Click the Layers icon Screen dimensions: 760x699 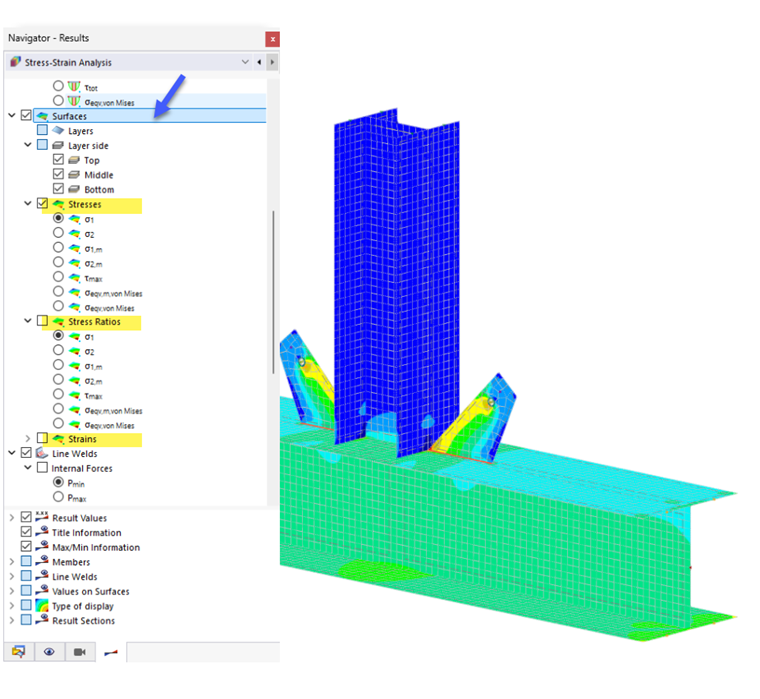58,130
